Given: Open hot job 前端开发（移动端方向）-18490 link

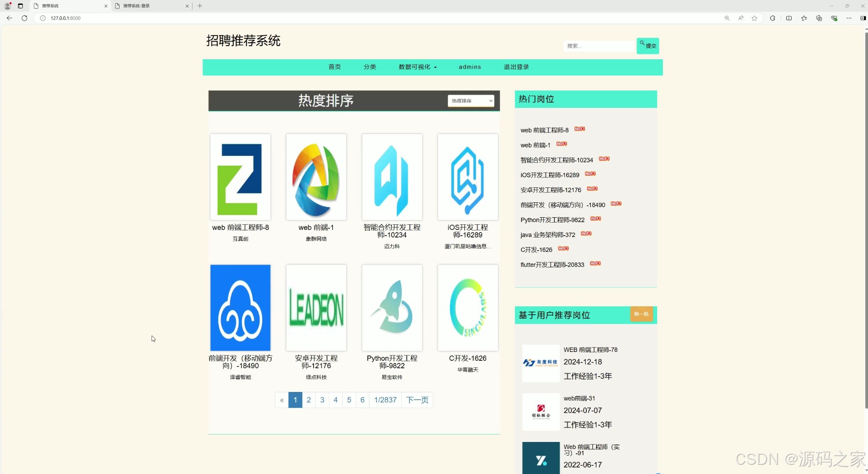Looking at the screenshot, I should click(563, 205).
